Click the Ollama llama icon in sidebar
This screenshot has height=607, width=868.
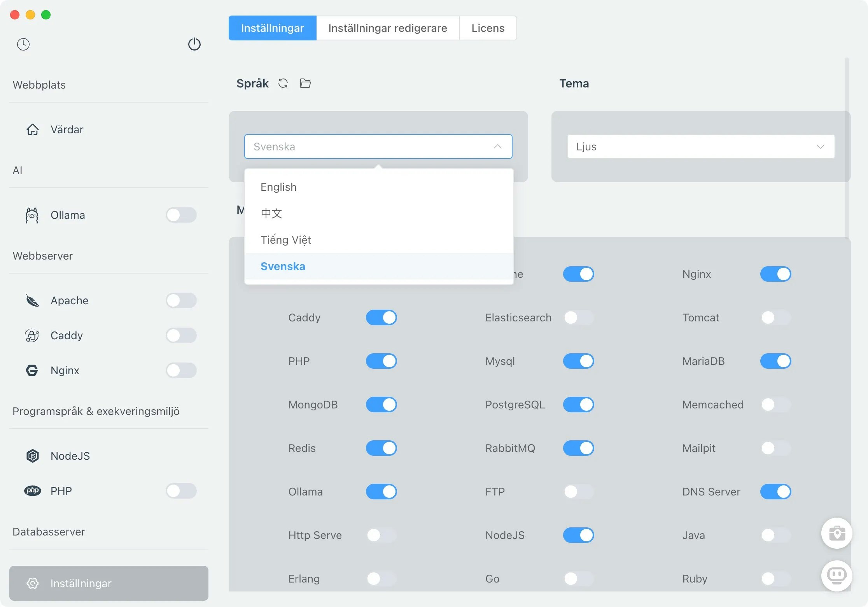click(x=32, y=215)
